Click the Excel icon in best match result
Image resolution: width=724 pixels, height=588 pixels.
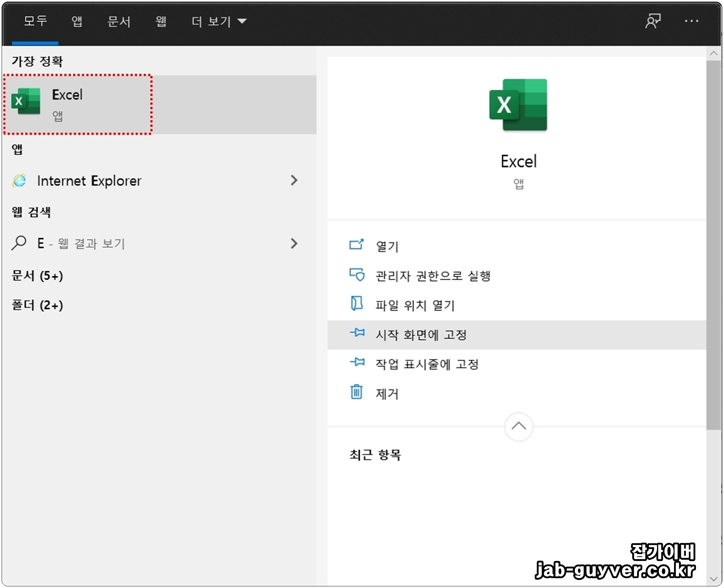point(26,101)
